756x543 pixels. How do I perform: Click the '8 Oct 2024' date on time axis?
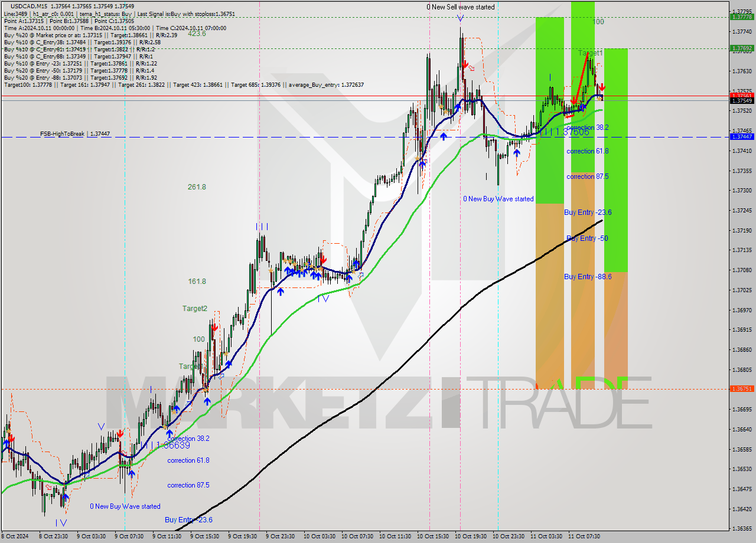(15, 537)
